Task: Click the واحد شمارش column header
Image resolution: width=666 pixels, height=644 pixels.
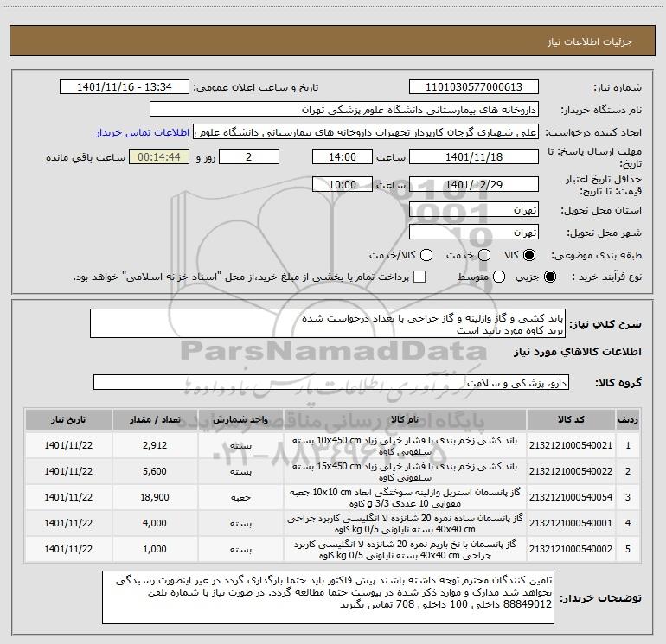Action: [240, 419]
